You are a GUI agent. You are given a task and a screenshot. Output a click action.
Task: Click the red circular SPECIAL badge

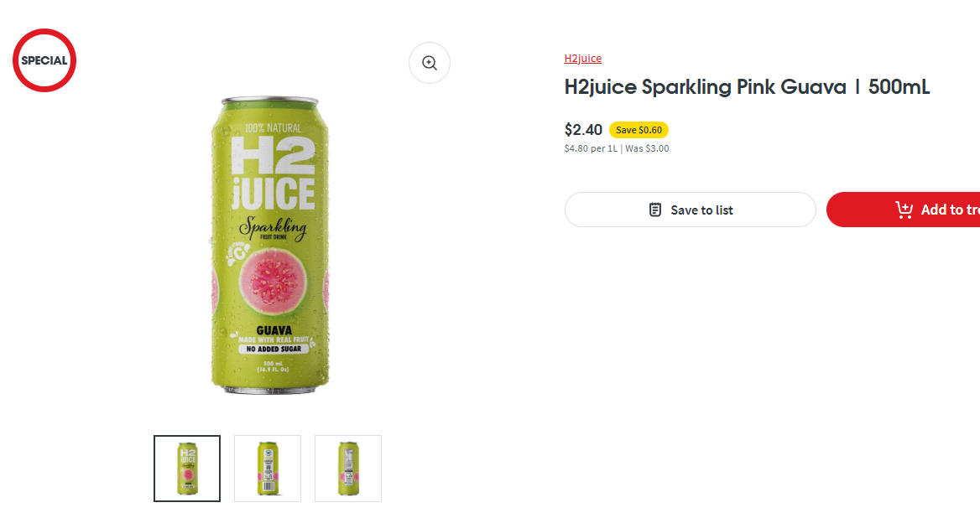click(44, 60)
